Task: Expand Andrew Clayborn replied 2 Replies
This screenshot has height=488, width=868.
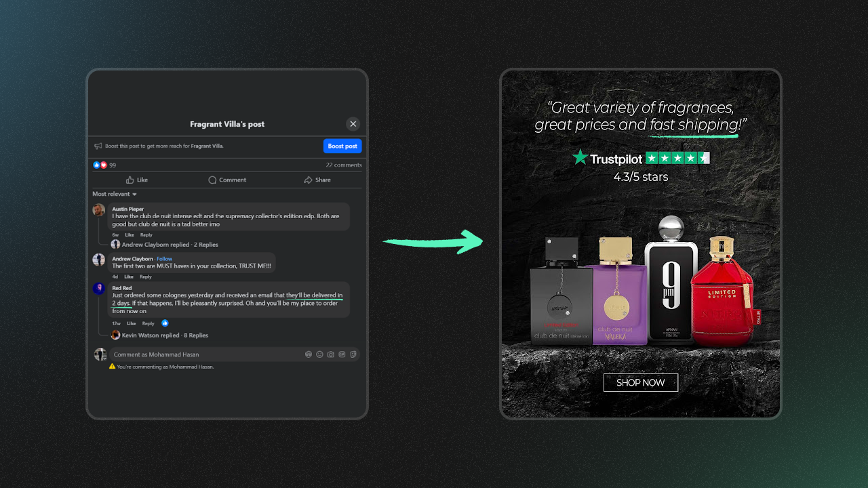Action: pos(170,245)
